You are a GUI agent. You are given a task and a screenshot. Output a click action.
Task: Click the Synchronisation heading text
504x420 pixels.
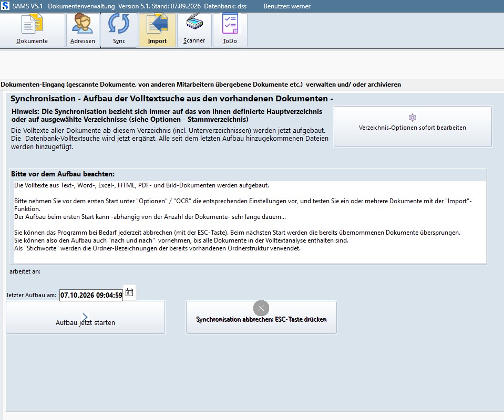(172, 99)
